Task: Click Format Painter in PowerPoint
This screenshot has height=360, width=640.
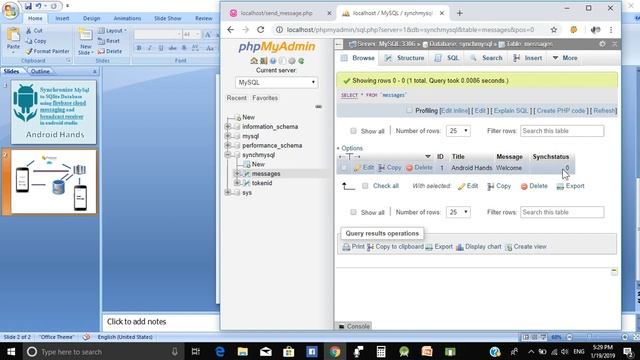Action: coord(47,51)
